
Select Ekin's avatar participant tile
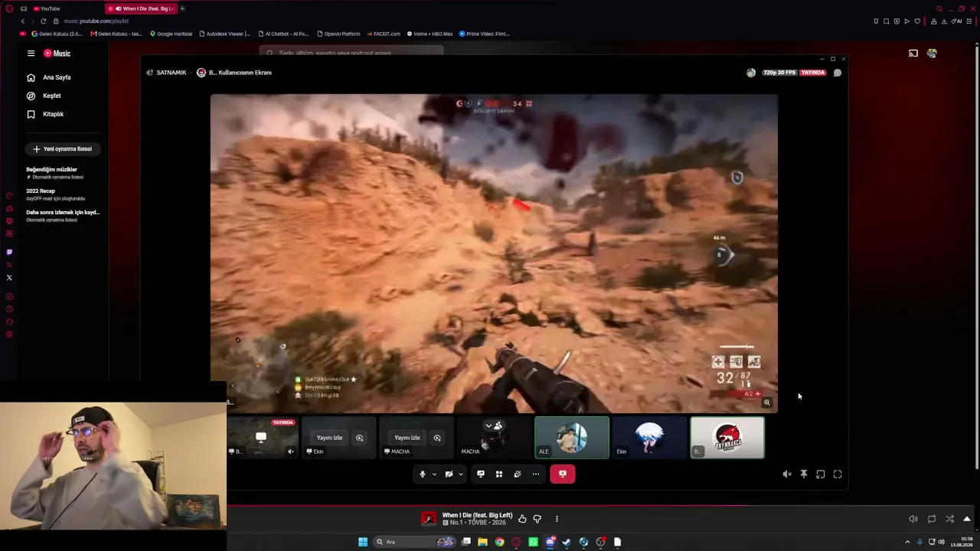coord(649,438)
